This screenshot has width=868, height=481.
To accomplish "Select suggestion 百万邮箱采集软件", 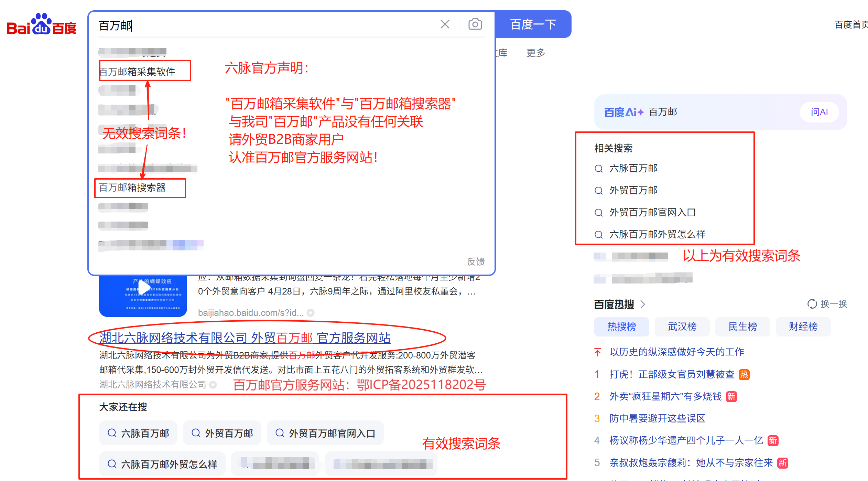I will pyautogui.click(x=137, y=72).
